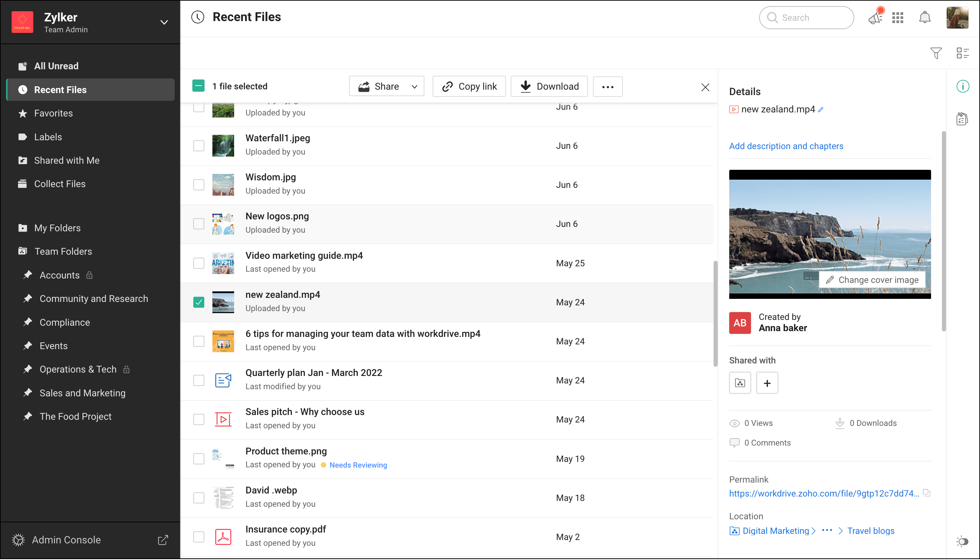Open the checklist panel icon
This screenshot has width=980, height=559.
click(962, 119)
